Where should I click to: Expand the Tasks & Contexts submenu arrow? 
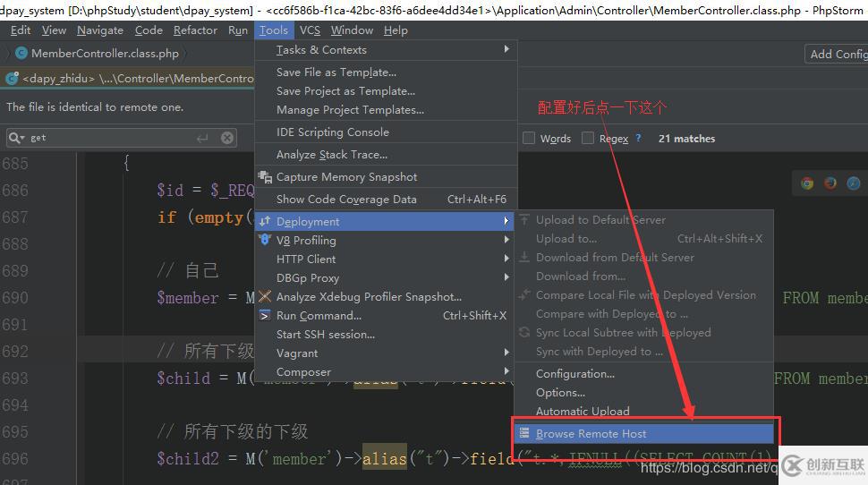point(506,49)
